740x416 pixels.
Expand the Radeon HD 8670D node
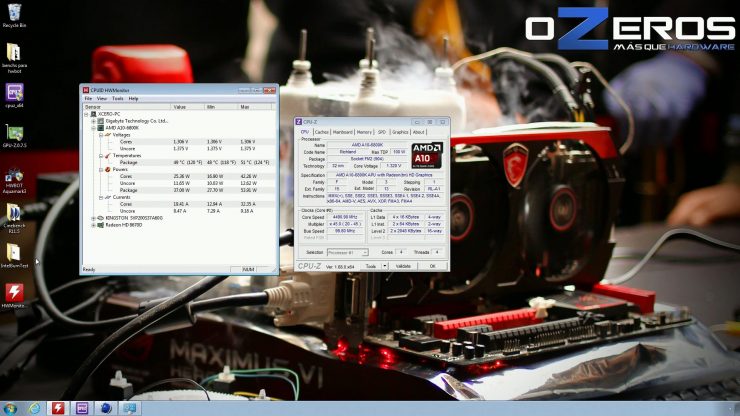coord(93,225)
